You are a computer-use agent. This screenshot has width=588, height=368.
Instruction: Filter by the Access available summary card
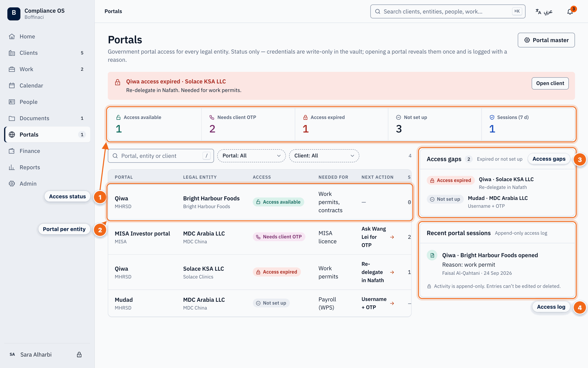[155, 124]
